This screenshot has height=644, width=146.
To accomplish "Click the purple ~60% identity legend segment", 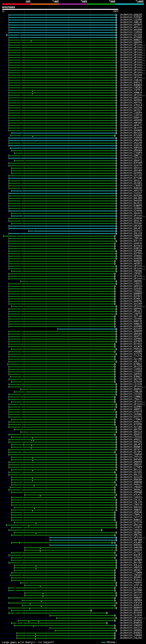I will [73, 4].
